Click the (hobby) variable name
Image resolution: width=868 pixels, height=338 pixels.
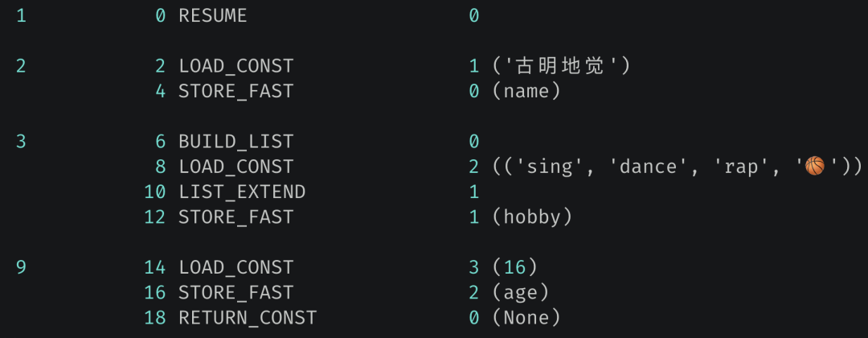pos(532,217)
